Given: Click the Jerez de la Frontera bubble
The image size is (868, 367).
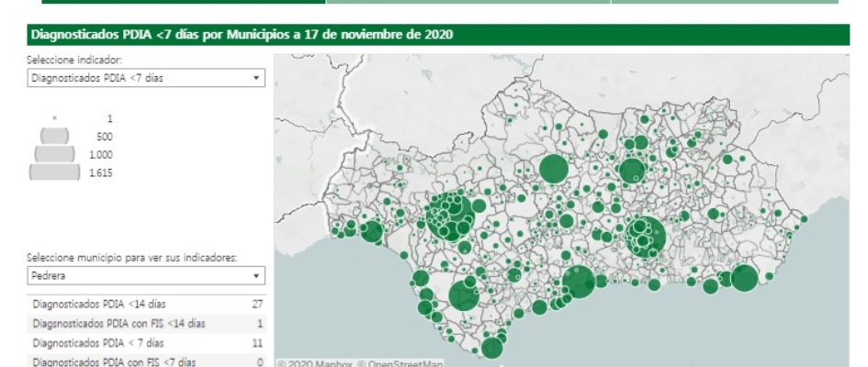Looking at the screenshot, I should 464,295.
